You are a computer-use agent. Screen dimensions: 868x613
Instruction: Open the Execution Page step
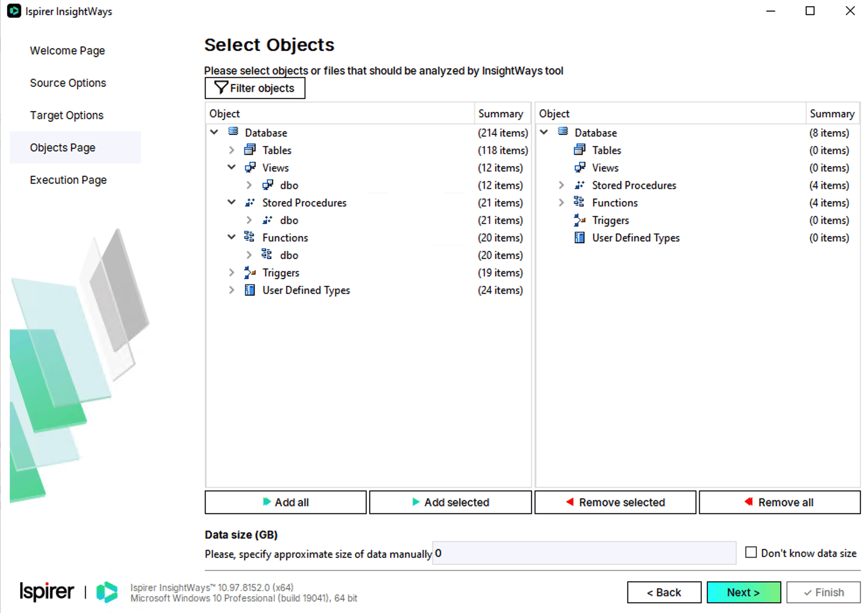click(x=68, y=180)
